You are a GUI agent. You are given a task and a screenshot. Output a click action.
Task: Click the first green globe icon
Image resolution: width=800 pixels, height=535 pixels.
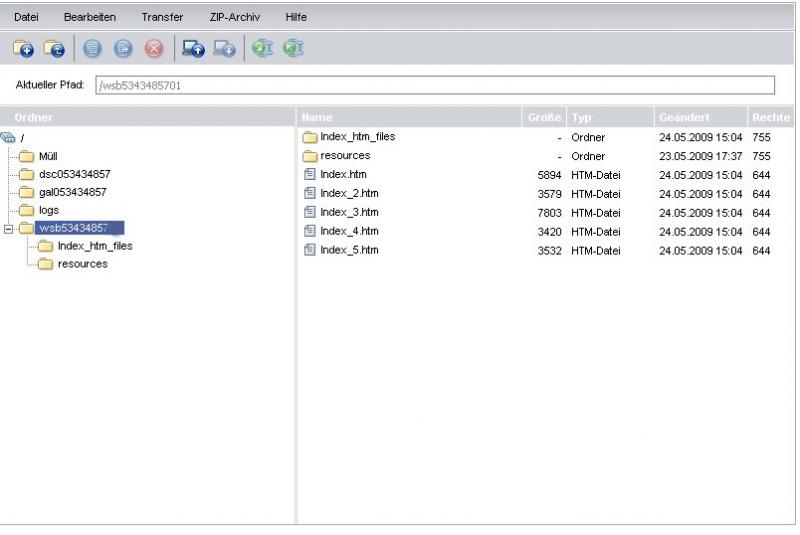(262, 48)
